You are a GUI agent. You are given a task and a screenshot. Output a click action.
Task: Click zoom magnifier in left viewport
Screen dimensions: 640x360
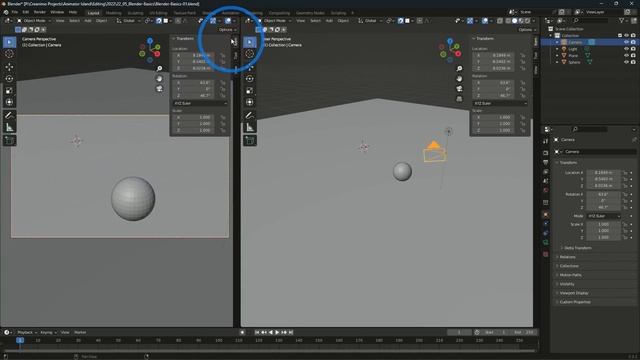[x=160, y=69]
